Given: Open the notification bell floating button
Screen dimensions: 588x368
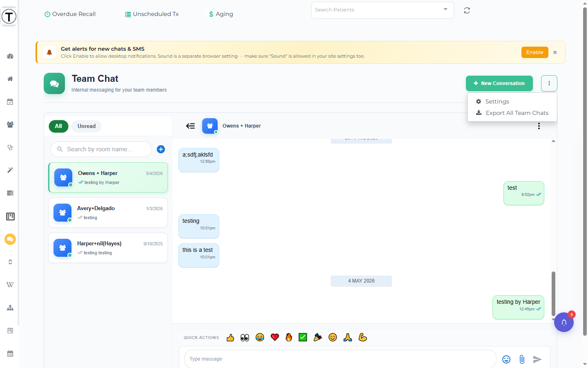Looking at the screenshot, I should pyautogui.click(x=564, y=322).
